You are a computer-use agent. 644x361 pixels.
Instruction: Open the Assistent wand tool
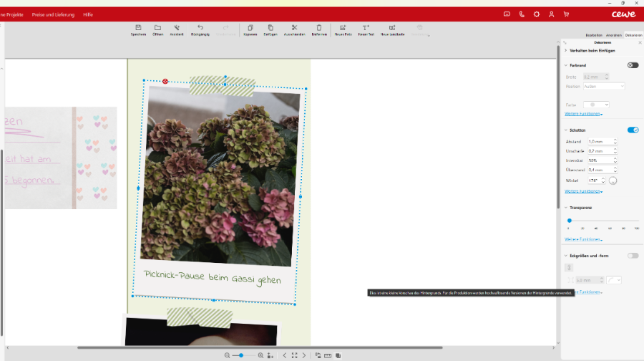tap(177, 28)
